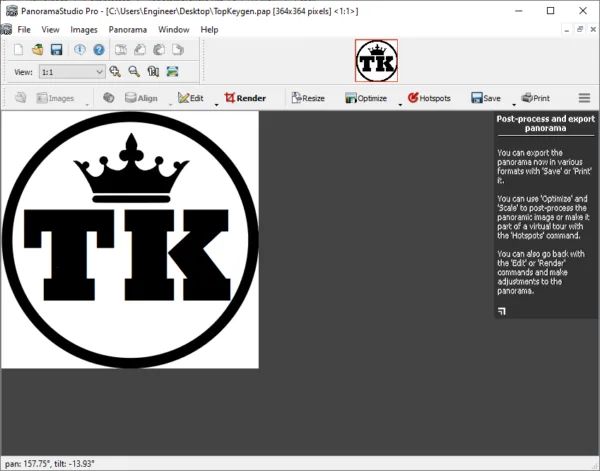Zoom out with the magnifier minus icon
The height and width of the screenshot is (471, 600).
(134, 72)
